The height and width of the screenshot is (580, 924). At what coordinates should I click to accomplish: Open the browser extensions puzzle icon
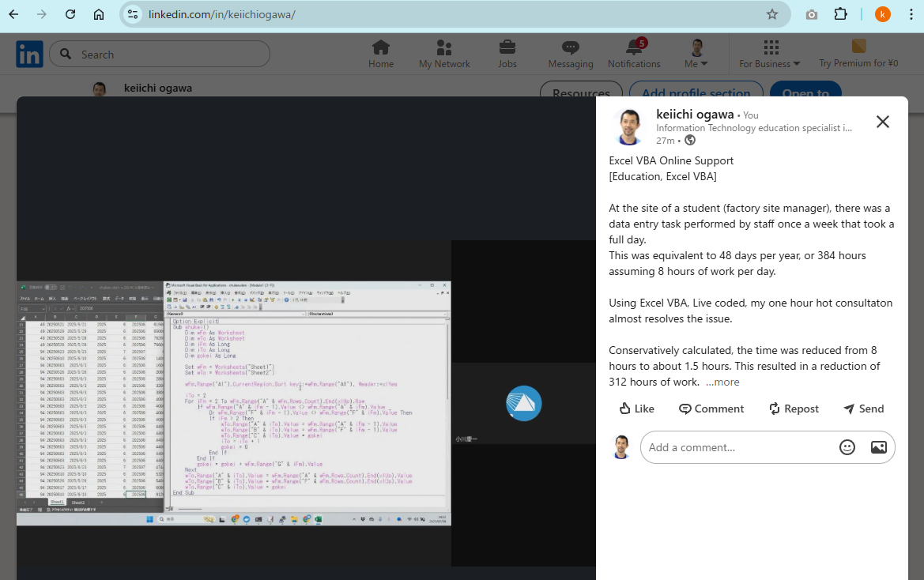(840, 14)
